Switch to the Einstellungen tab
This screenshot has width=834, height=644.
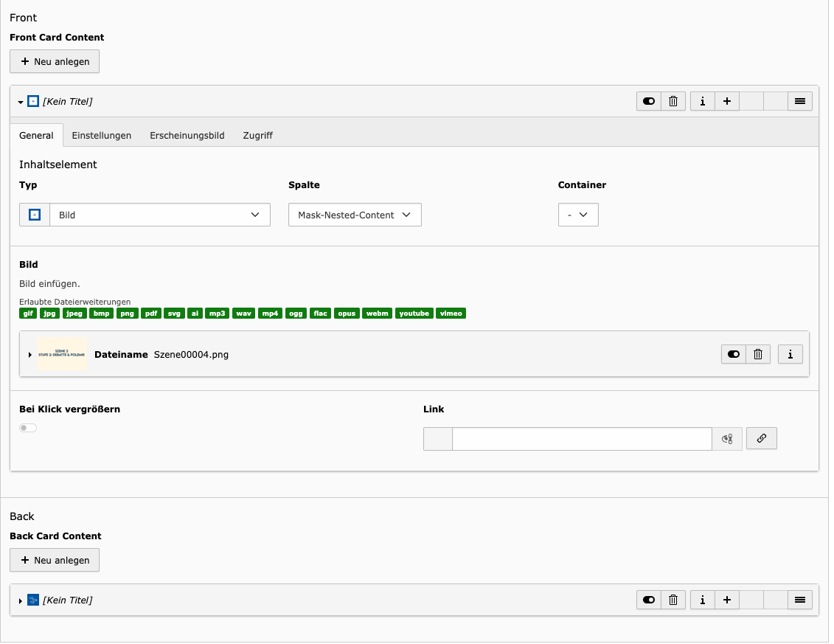tap(102, 136)
